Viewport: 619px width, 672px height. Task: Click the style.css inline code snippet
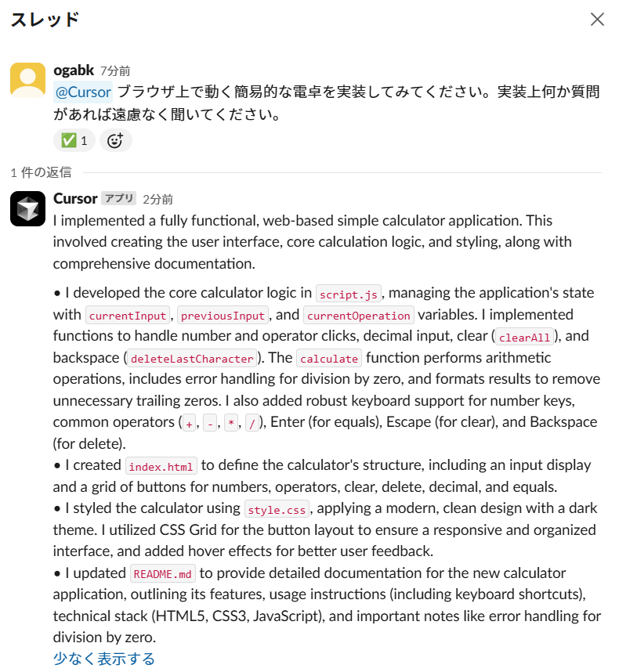(277, 509)
